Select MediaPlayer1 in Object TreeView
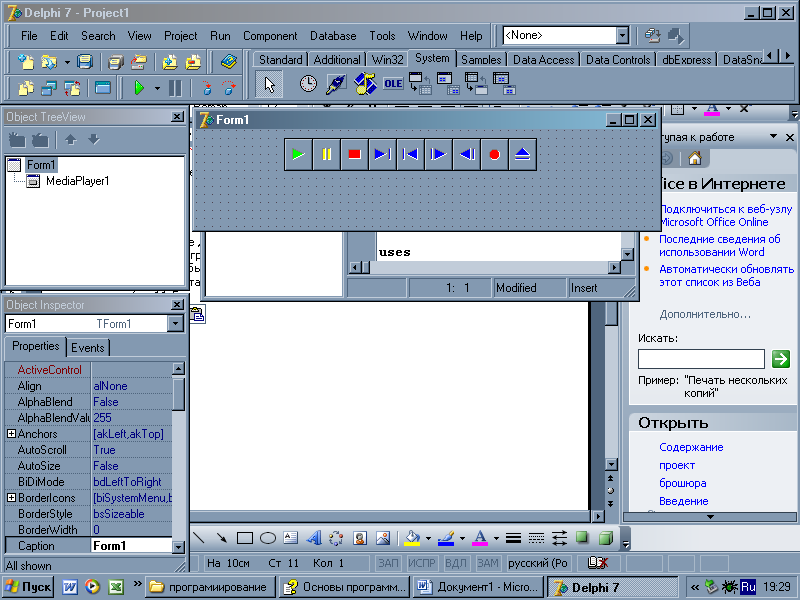This screenshot has width=800, height=600. click(77, 181)
